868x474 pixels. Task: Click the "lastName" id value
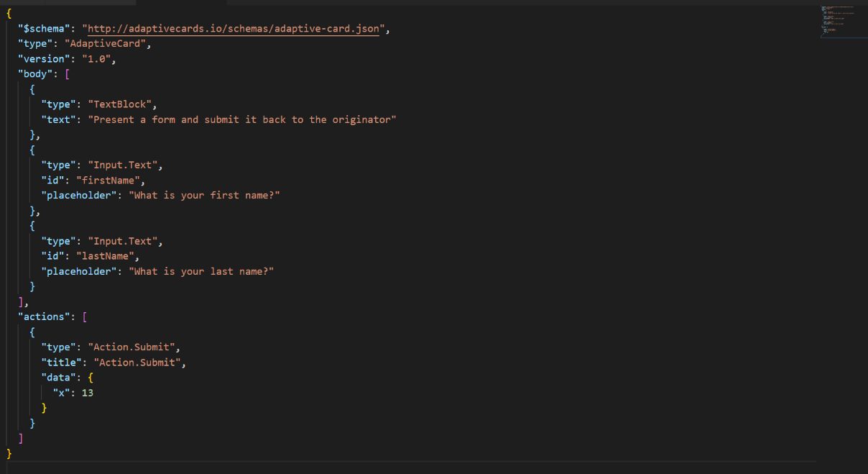[106, 255]
